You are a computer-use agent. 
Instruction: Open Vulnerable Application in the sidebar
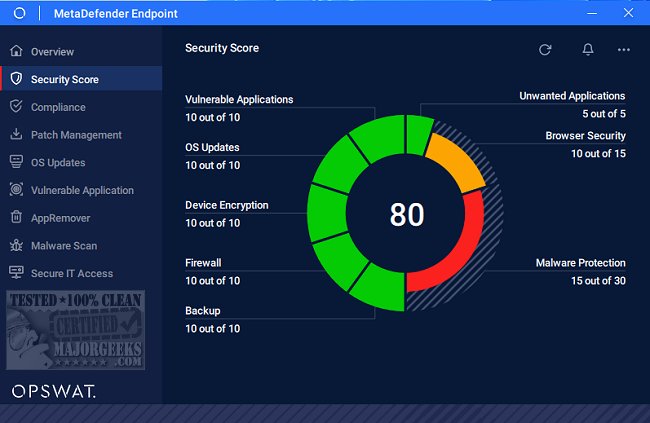81,190
